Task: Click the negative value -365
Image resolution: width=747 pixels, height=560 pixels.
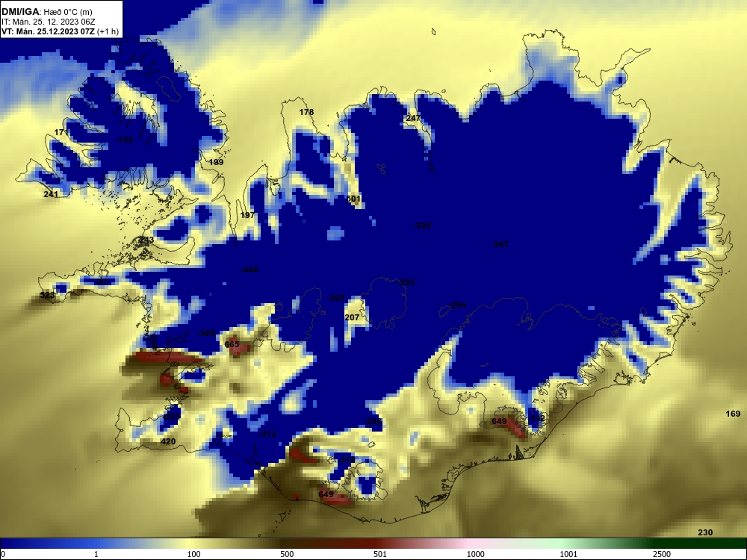Action: tap(335, 298)
